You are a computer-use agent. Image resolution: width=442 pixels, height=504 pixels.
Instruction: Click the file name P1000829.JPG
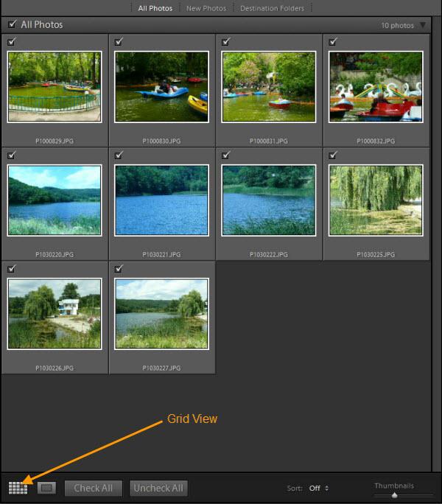[x=55, y=141]
